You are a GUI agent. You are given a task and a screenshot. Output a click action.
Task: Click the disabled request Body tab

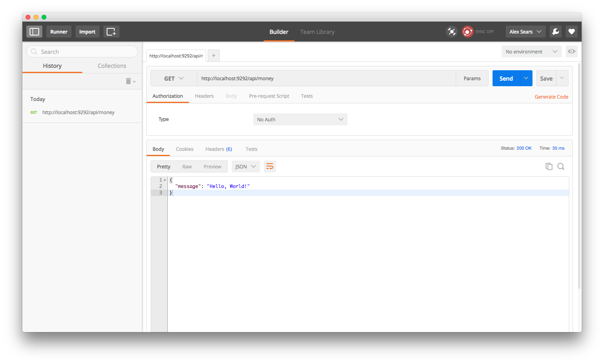point(231,96)
